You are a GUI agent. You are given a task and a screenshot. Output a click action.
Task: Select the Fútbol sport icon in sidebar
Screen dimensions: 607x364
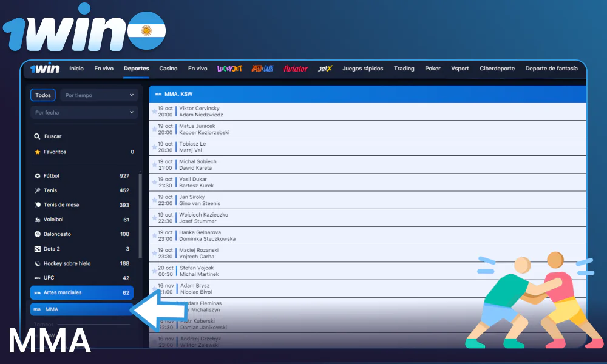click(x=37, y=175)
